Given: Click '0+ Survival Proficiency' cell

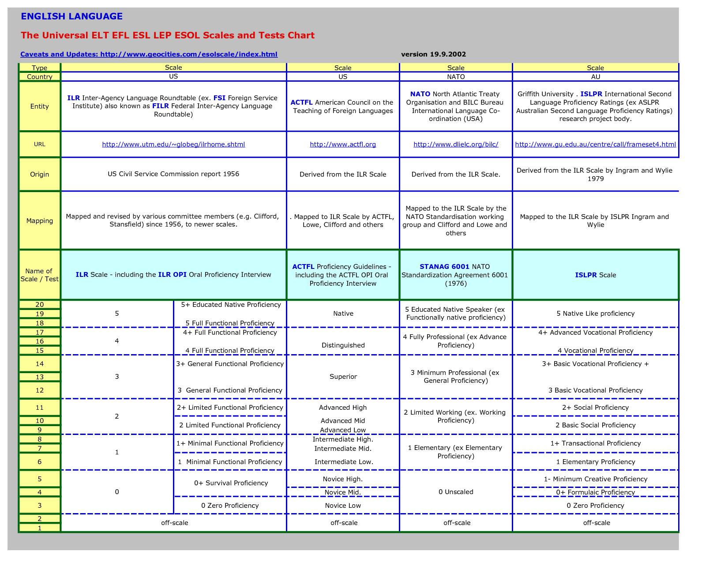Looking at the screenshot, I should click(231, 483).
